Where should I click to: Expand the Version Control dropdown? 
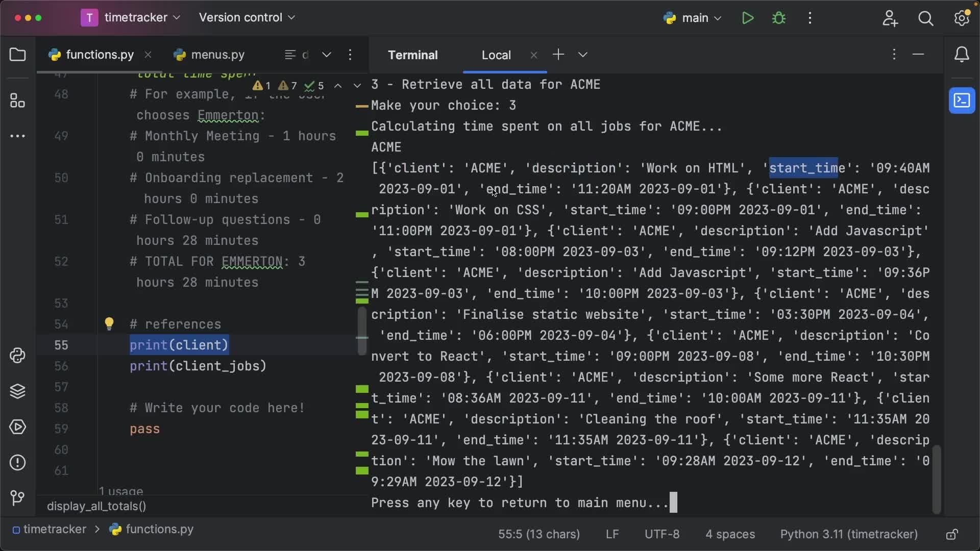pyautogui.click(x=247, y=17)
